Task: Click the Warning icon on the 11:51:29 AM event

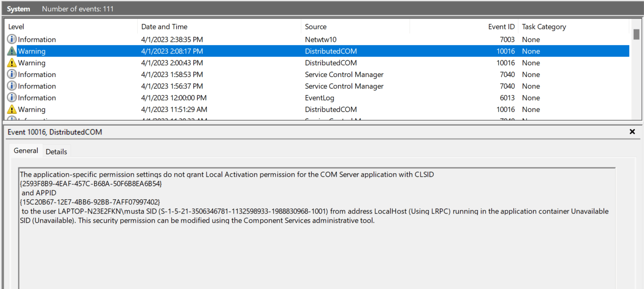Action: click(12, 110)
